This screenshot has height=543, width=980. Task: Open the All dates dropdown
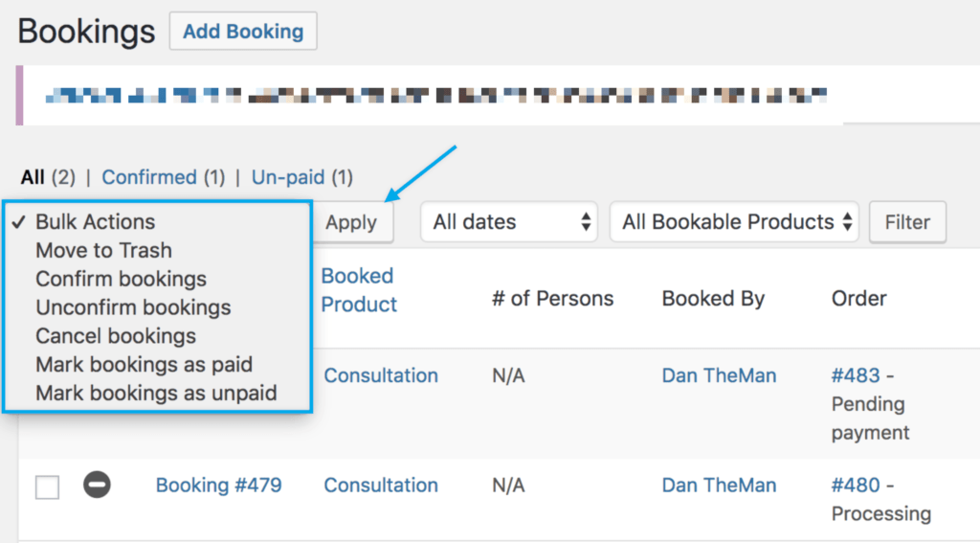point(508,222)
